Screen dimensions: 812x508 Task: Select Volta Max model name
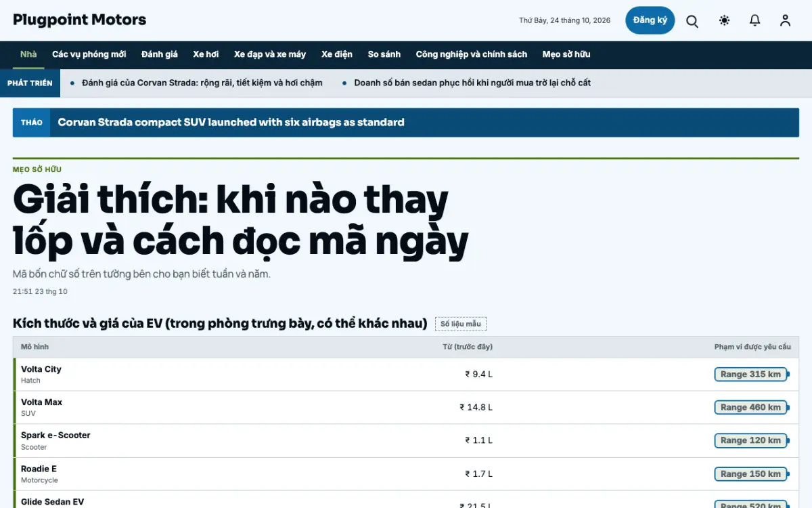(41, 402)
